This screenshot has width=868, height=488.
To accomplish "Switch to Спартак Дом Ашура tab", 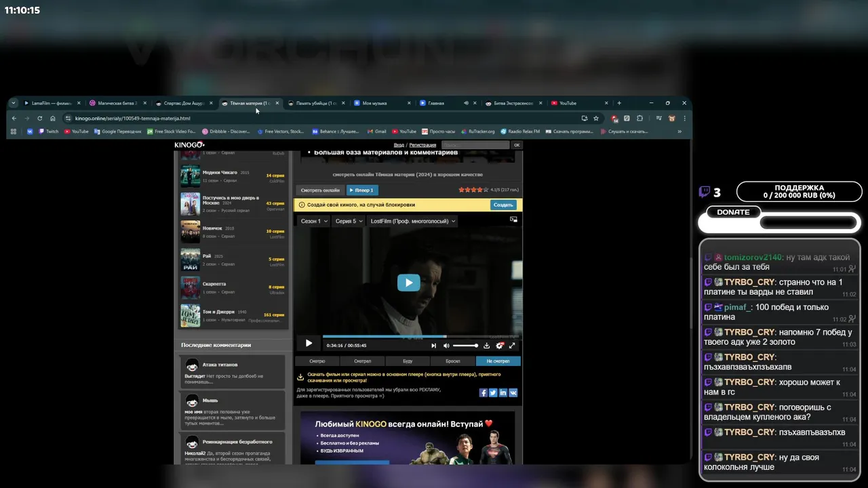I will point(182,103).
